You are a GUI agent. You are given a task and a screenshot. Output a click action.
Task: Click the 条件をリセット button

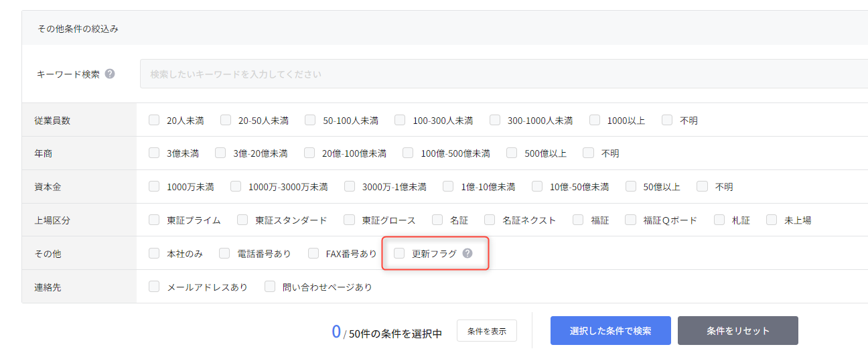pos(738,330)
